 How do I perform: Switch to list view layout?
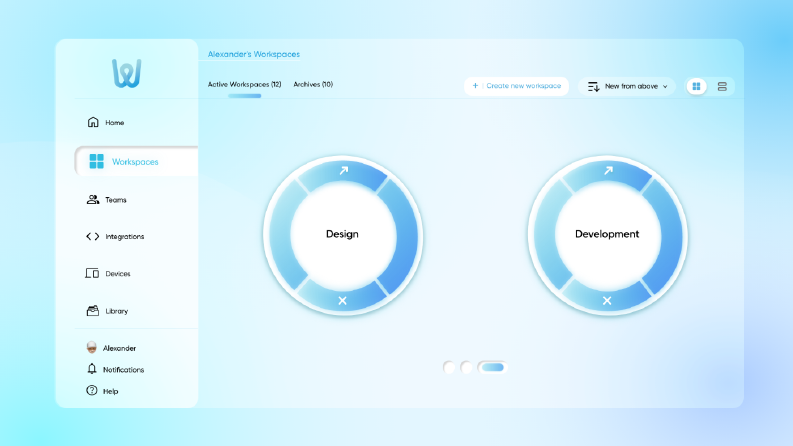click(x=722, y=86)
